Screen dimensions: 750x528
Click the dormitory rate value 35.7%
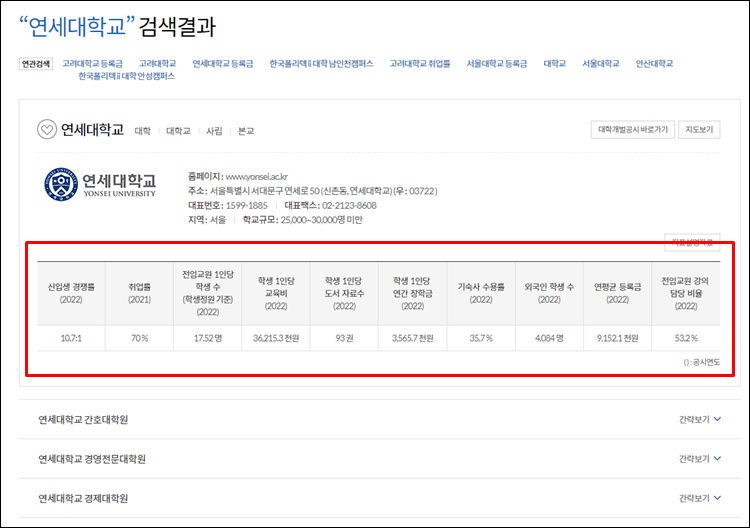[481, 338]
